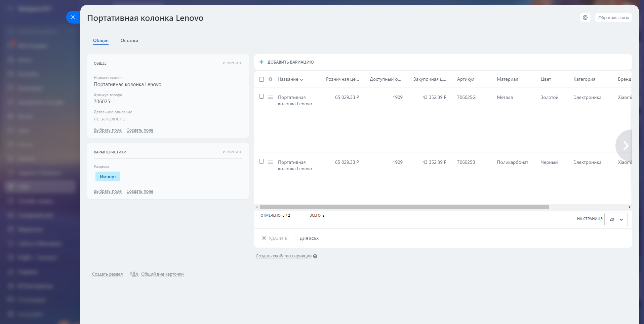Screen dimensions: 644x324
Task: Click the table column settings gear icon
Action: click(270, 79)
